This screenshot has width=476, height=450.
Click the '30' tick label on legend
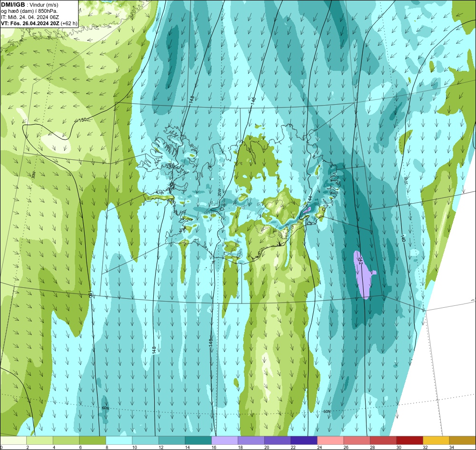pyautogui.click(x=399, y=447)
